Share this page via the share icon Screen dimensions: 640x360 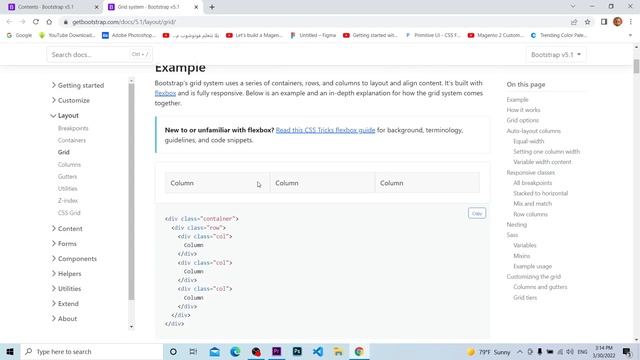[x=574, y=22]
